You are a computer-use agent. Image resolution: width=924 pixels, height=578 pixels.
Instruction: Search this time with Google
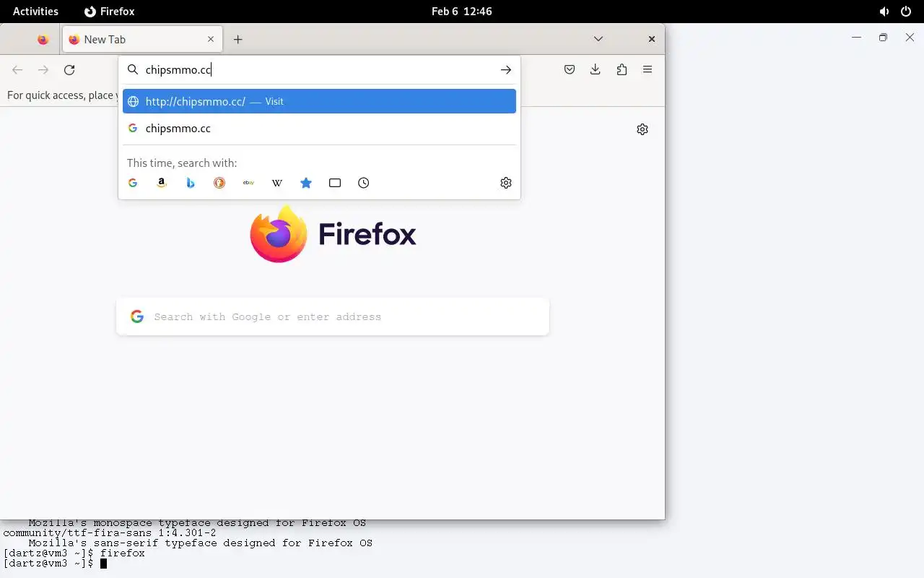tap(133, 183)
